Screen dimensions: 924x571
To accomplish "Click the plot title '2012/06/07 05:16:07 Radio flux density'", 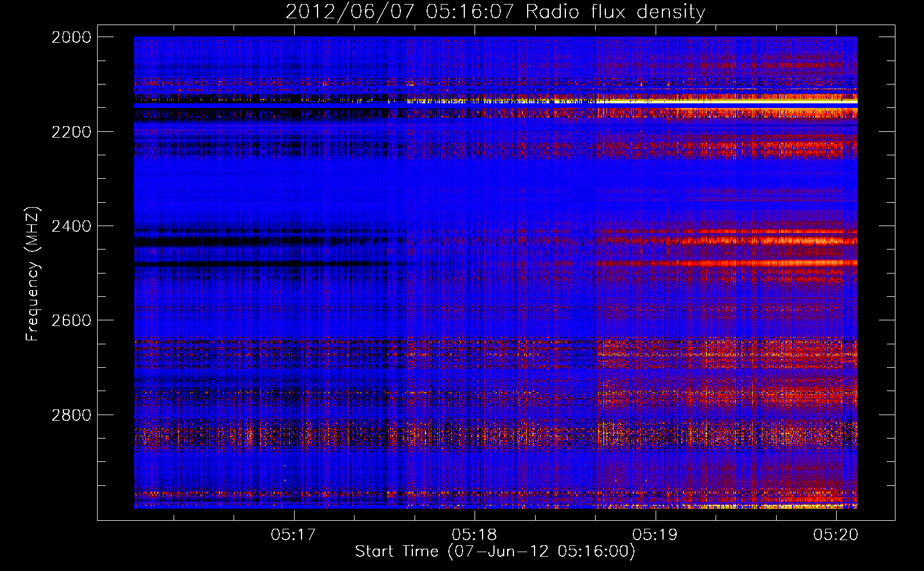I will [x=495, y=12].
